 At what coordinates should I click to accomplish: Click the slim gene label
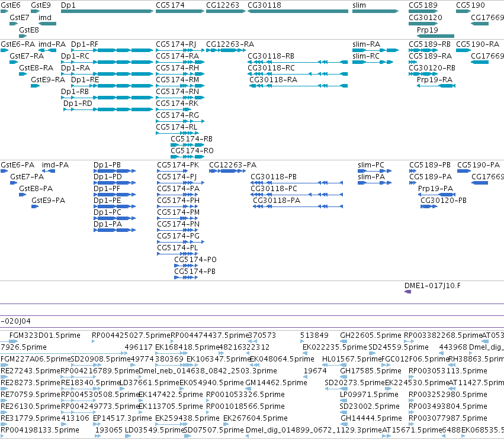(x=359, y=5)
